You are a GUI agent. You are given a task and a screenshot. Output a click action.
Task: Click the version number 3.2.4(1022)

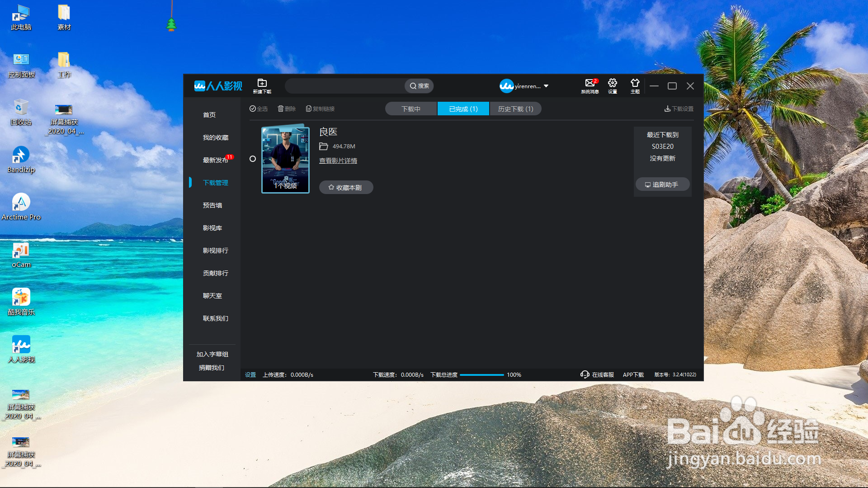pos(684,374)
